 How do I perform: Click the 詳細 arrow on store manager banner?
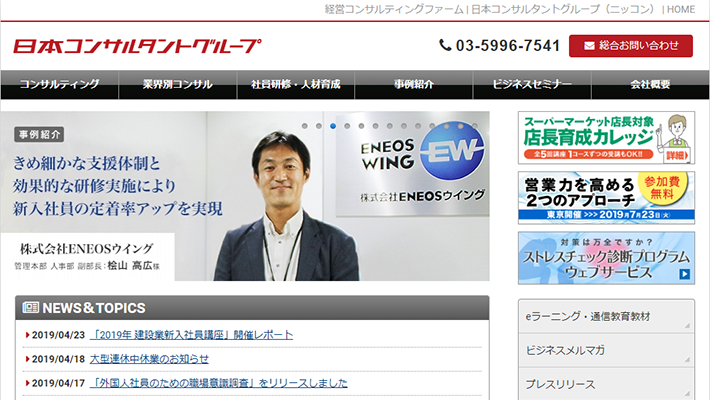[677, 155]
